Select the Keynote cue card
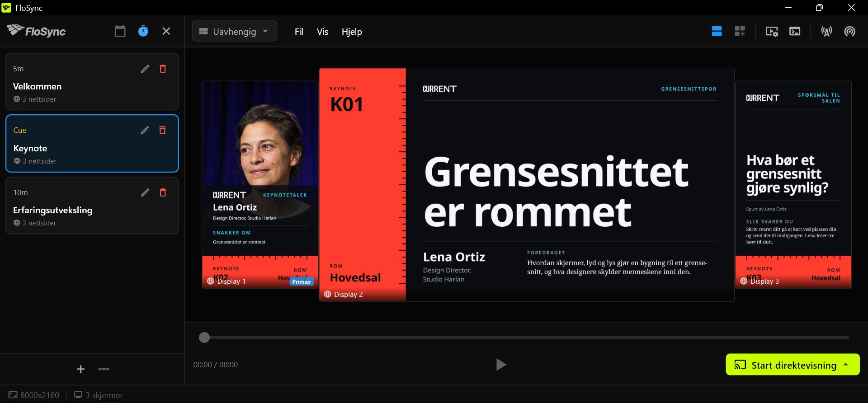Viewport: 868px width, 403px height. coord(92,144)
